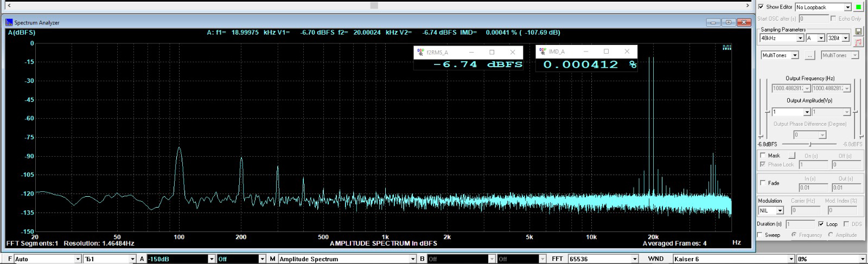Restore the Spectrum Analyzer window
The width and height of the screenshot is (868, 264).
(x=729, y=23)
